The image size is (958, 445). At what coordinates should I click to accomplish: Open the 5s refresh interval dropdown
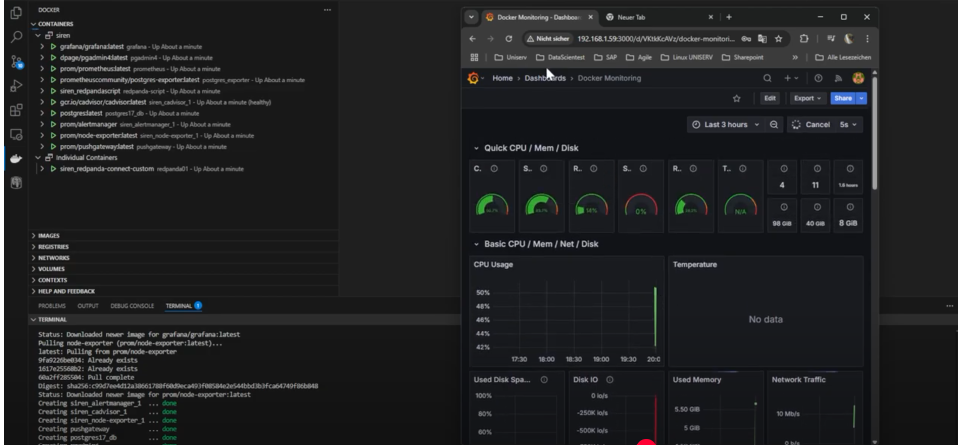click(848, 124)
